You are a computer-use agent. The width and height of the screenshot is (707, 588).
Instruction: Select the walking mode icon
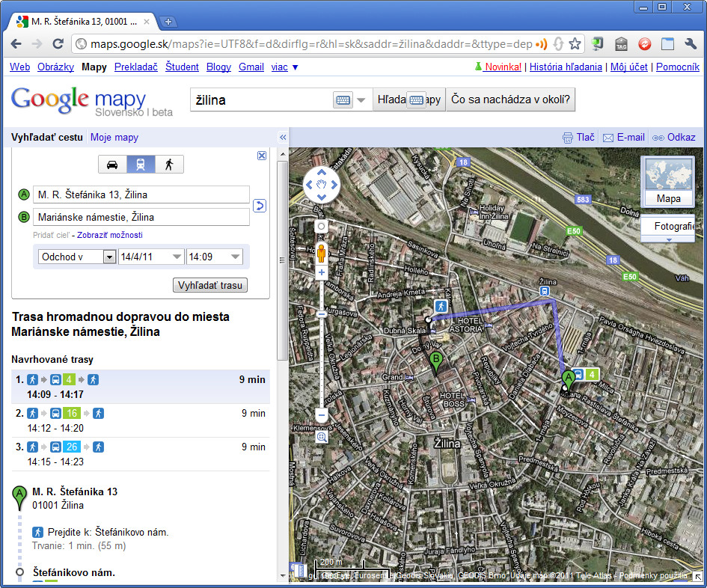169,165
